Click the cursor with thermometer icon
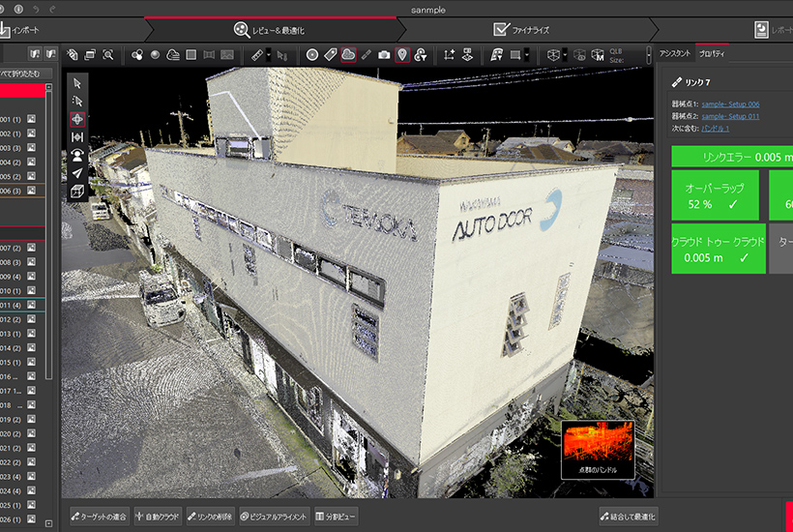 pyautogui.click(x=282, y=55)
